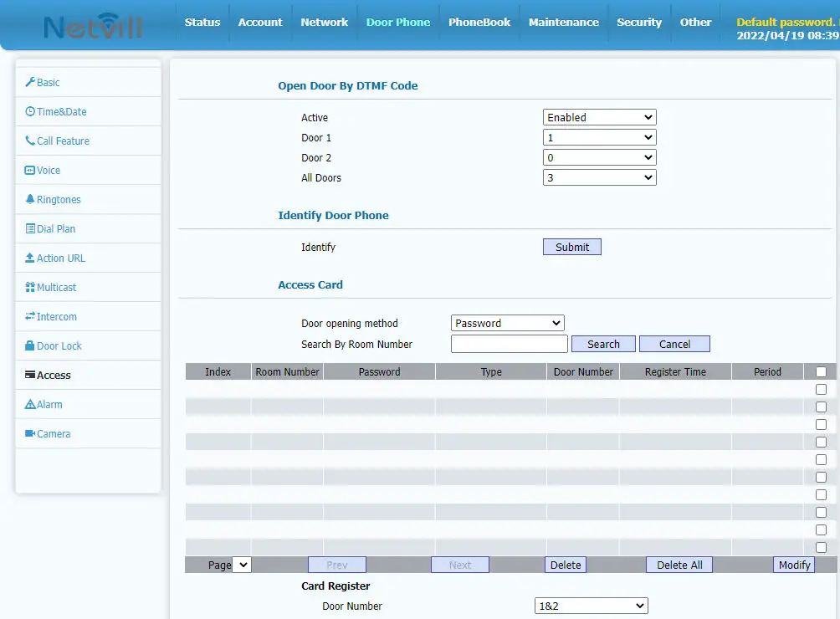
Task: Click the Search By Room Number field
Action: tap(509, 344)
